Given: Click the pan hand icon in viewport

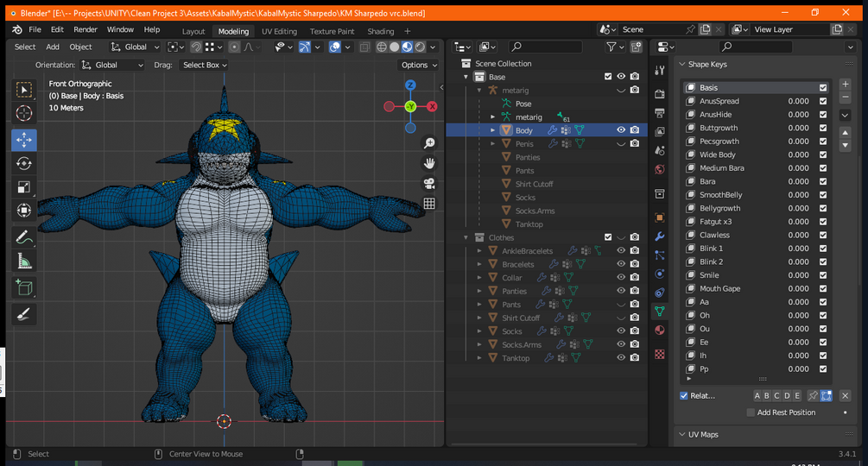Looking at the screenshot, I should click(x=429, y=164).
